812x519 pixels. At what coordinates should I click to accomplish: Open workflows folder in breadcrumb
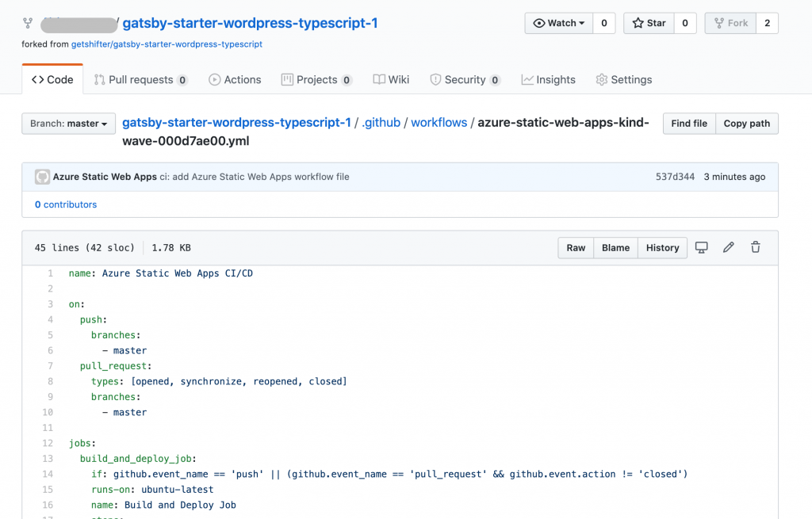[439, 123]
